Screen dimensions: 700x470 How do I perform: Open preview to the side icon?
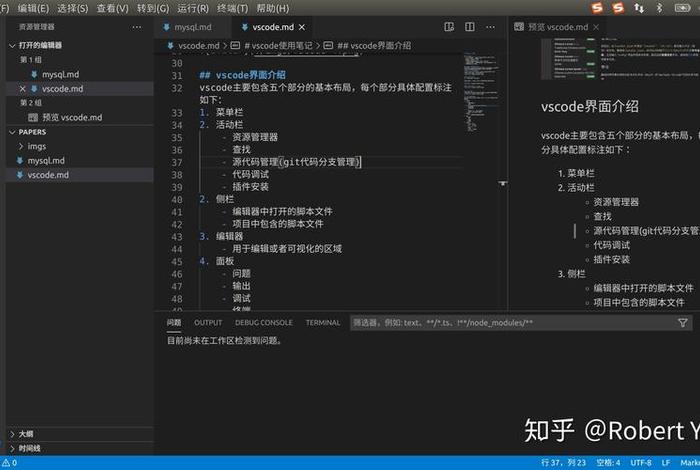(449, 27)
